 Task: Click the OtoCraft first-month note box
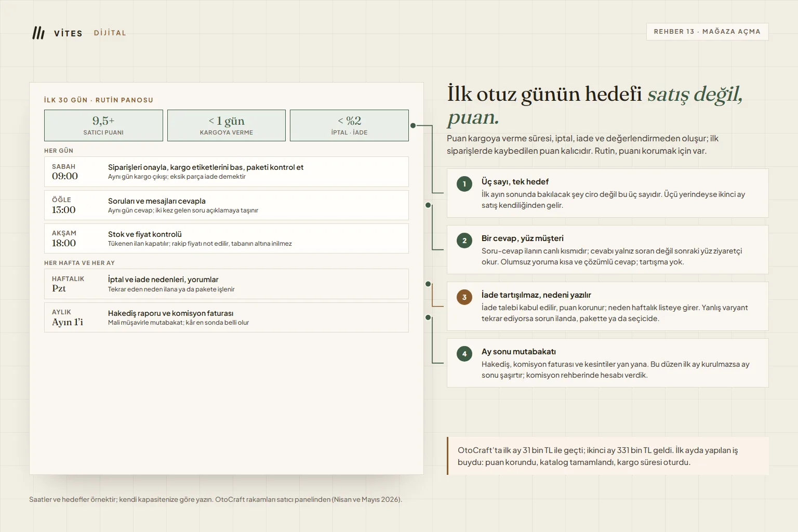[607, 456]
